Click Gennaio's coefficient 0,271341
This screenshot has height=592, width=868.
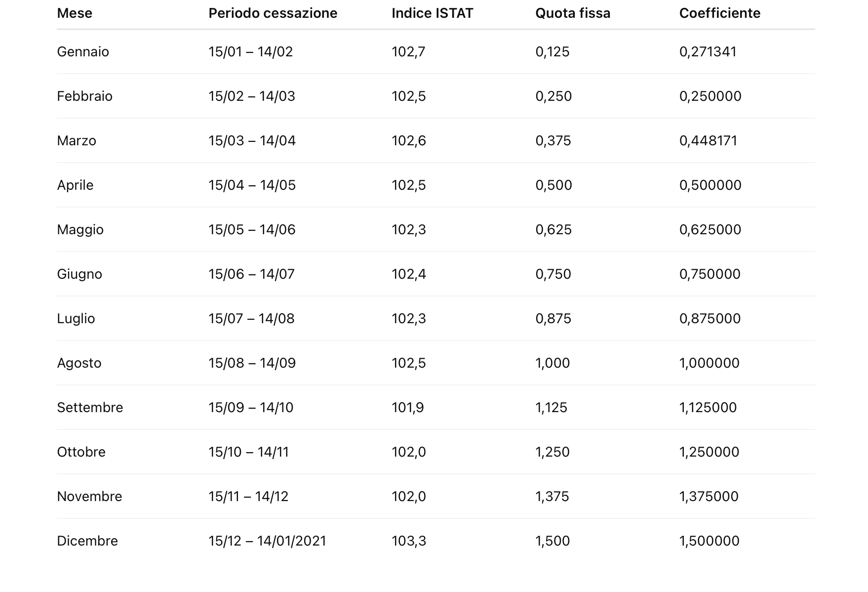point(708,52)
